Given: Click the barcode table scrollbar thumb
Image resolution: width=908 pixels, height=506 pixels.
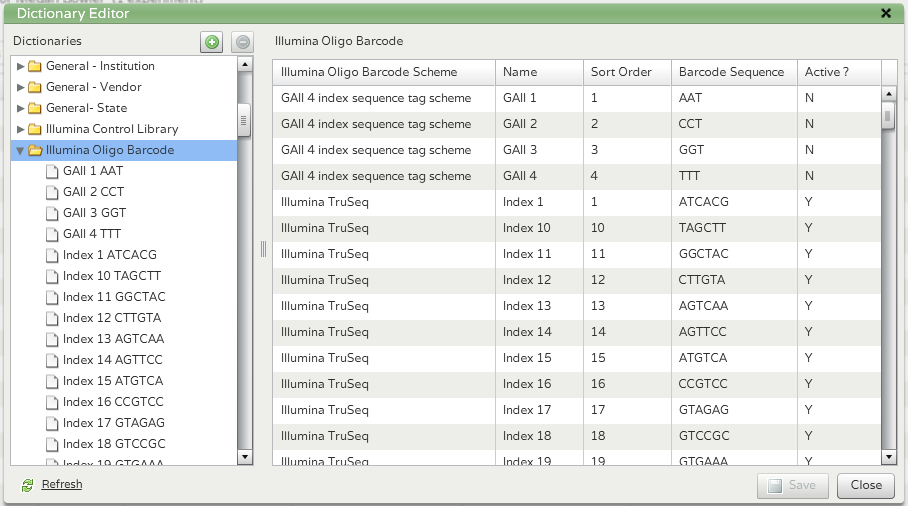Looking at the screenshot, I should click(x=888, y=116).
